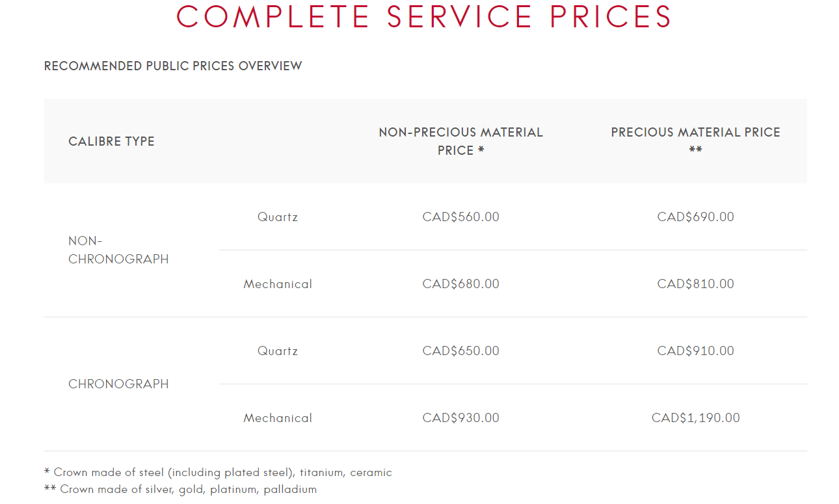Select the CAD$650.00 price cell
The height and width of the screenshot is (504, 839).
(x=460, y=351)
